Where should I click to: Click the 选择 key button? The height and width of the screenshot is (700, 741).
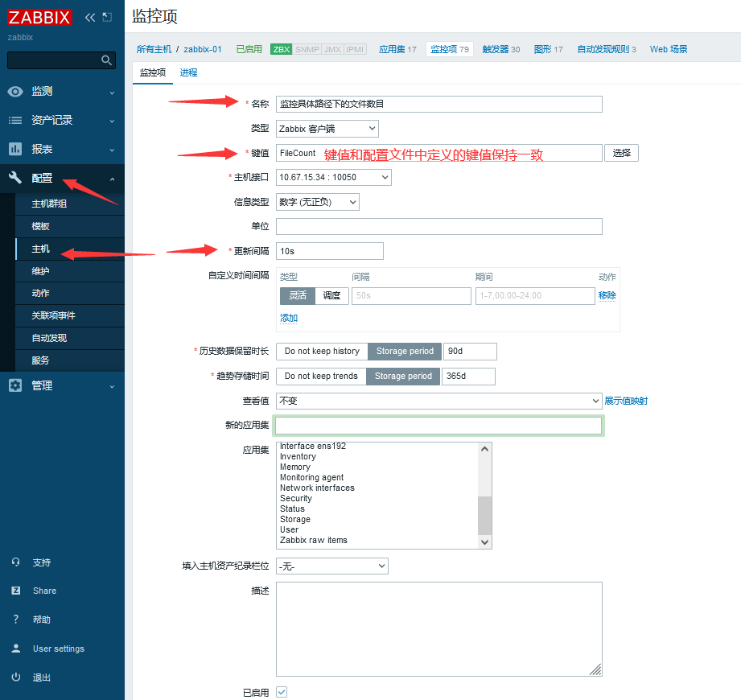pyautogui.click(x=621, y=153)
